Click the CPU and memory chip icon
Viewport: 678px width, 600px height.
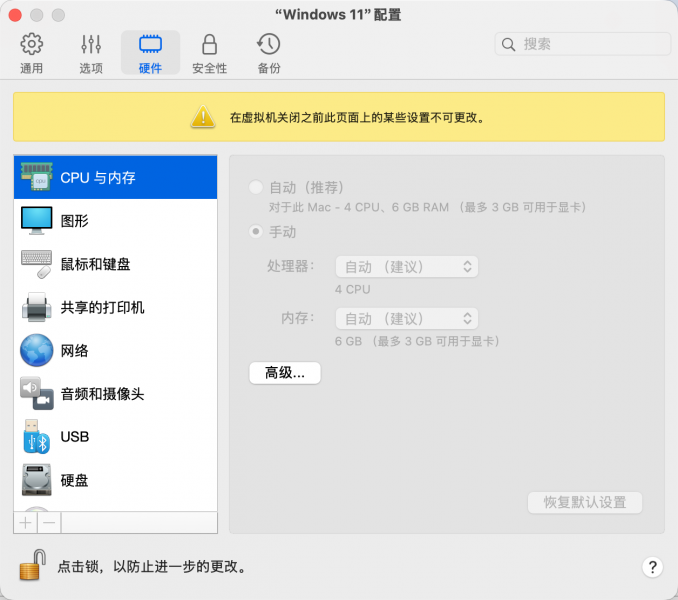point(37,177)
